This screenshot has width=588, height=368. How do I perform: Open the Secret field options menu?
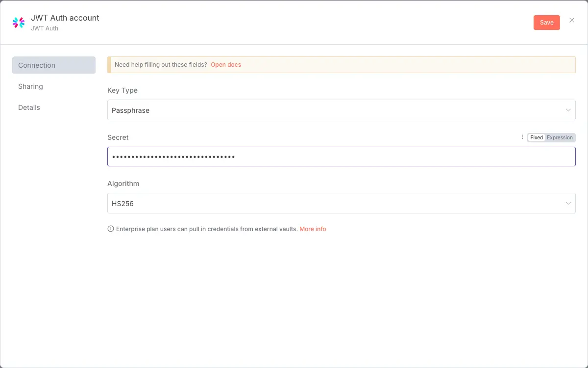522,137
